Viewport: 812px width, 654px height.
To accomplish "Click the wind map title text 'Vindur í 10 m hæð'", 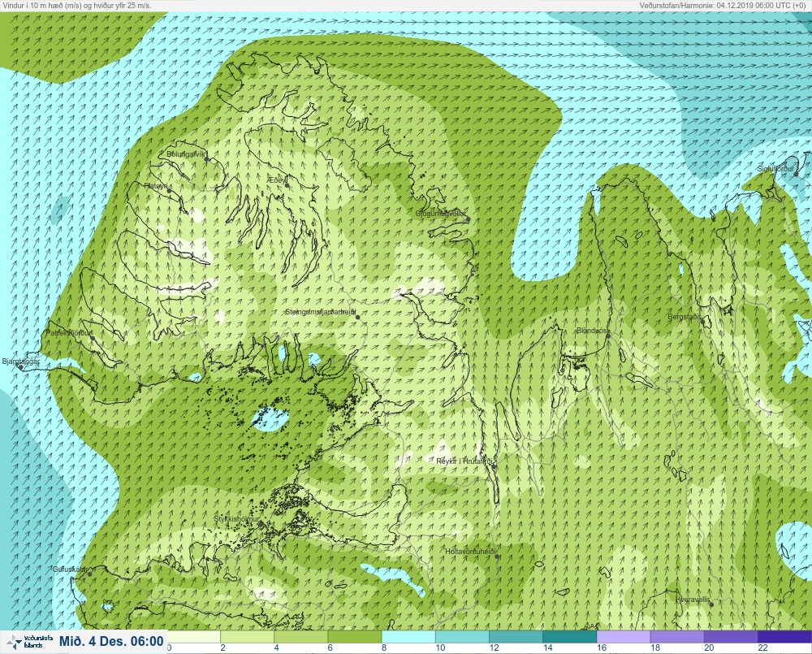I will [x=31, y=5].
